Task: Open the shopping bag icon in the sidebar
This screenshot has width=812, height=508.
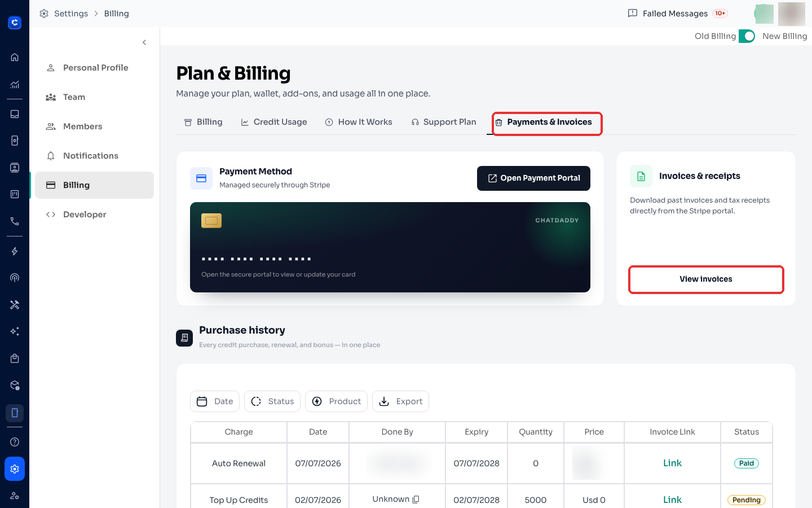Action: tap(15, 358)
